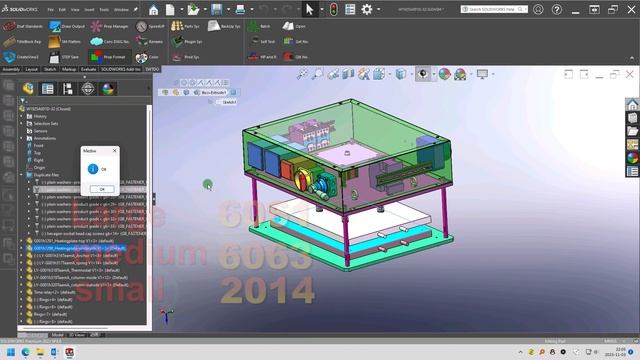640x360 pixels.
Task: Switch to the Sketch ribbon tab
Action: [50, 69]
